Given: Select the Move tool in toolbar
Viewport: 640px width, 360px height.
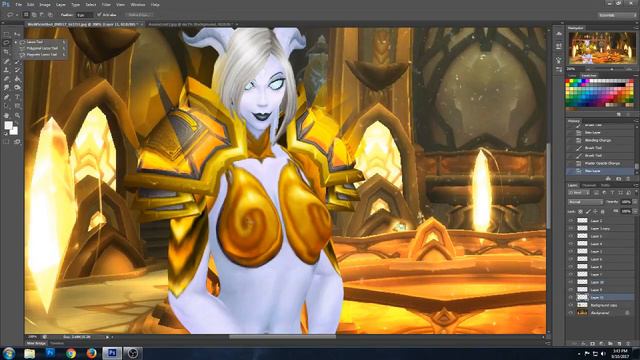Looking at the screenshot, I should [x=17, y=34].
